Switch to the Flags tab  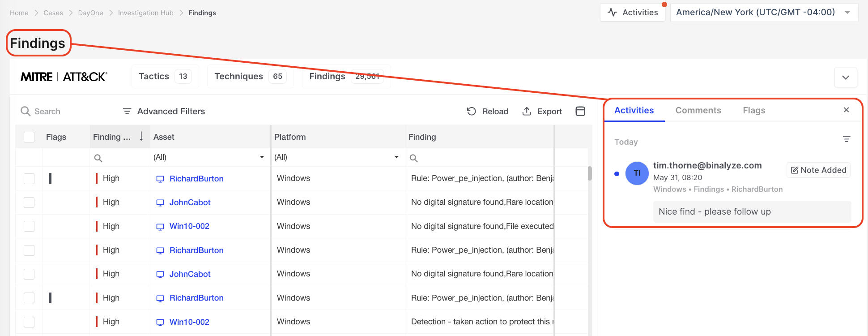pos(754,110)
